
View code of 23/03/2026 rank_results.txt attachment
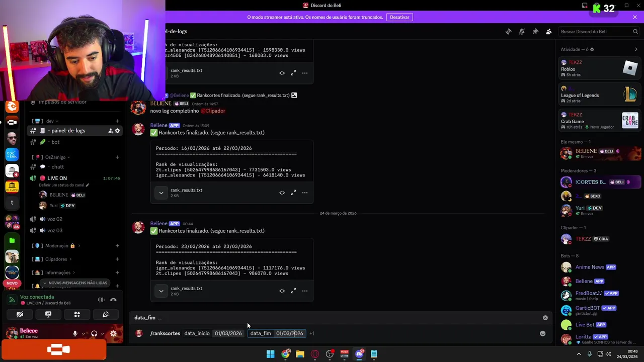pos(282,291)
